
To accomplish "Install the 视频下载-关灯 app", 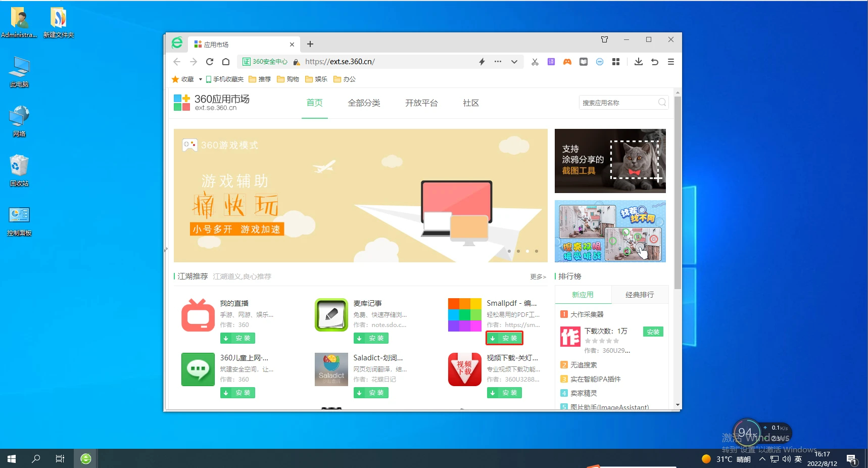I will pyautogui.click(x=504, y=393).
